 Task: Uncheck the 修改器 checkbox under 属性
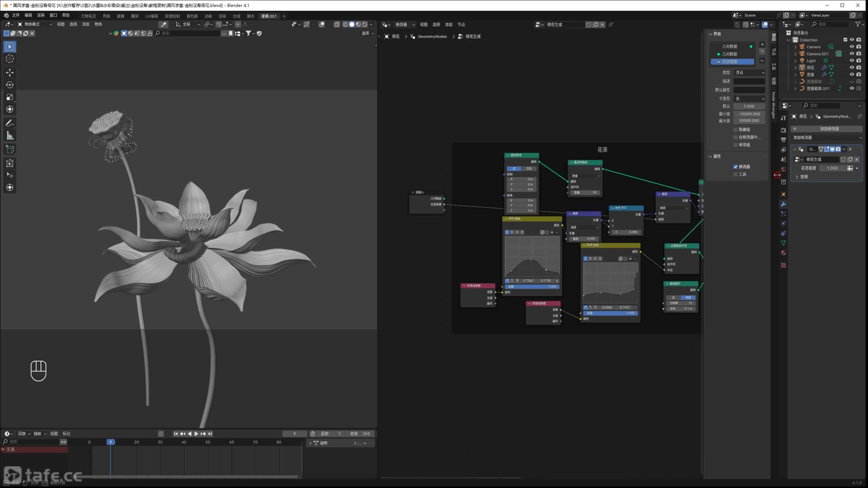pyautogui.click(x=735, y=167)
